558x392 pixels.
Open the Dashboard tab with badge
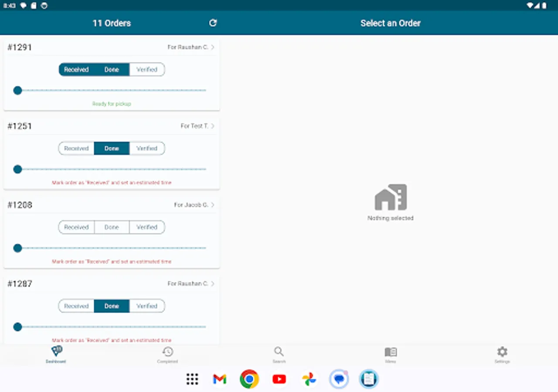[56, 354]
